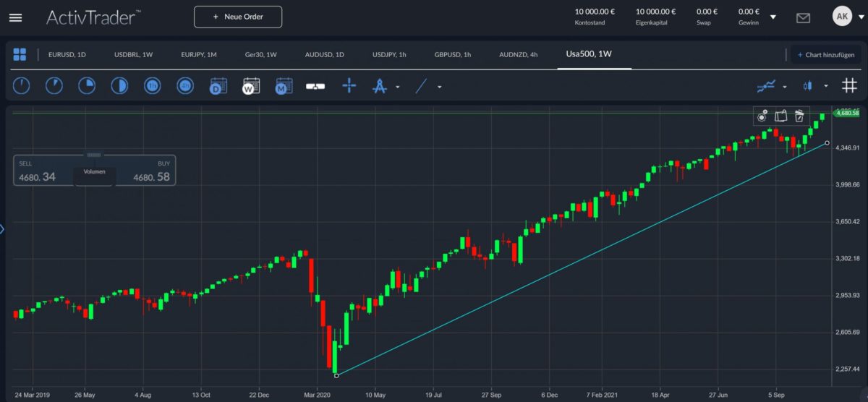Click the ActivTrader logo
Screen dimensions: 868x402
tap(94, 17)
